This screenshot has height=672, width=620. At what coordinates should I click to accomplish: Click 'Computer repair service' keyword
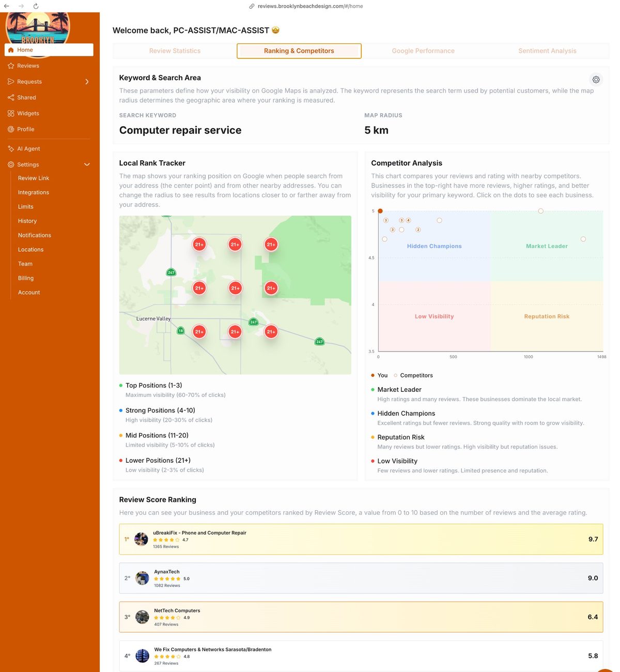180,130
